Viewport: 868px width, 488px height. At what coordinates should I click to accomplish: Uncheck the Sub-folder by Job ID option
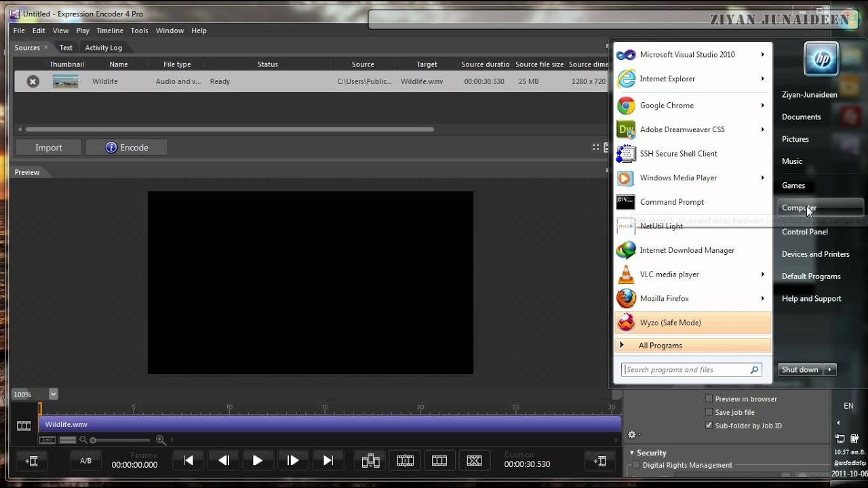(709, 426)
